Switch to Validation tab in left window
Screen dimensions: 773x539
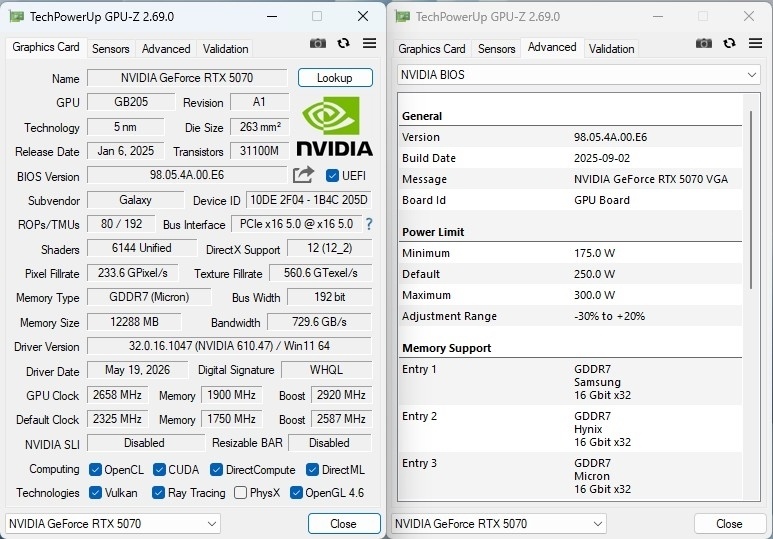225,49
